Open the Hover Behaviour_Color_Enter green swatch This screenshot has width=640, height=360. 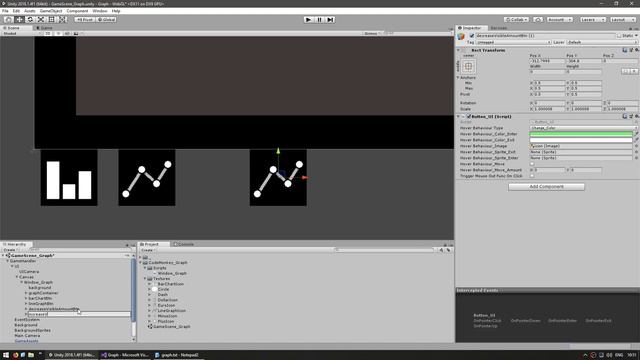click(x=581, y=134)
